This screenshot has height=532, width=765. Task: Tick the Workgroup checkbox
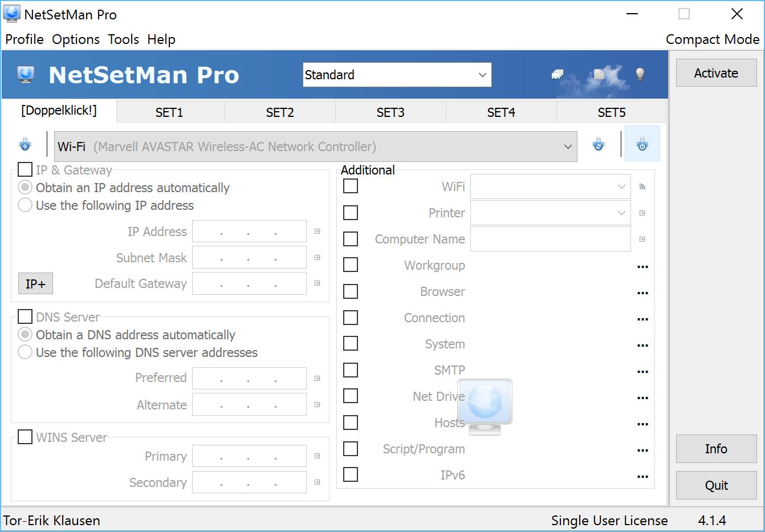click(x=351, y=265)
